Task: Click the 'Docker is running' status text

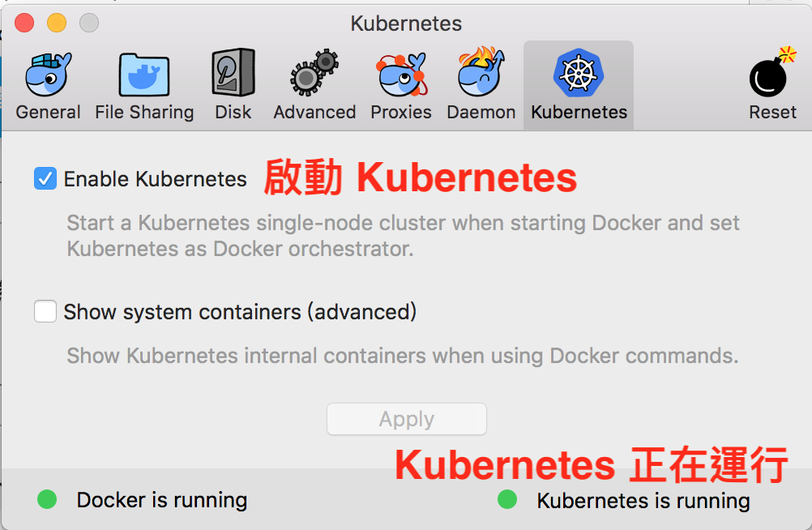Action: tap(162, 500)
